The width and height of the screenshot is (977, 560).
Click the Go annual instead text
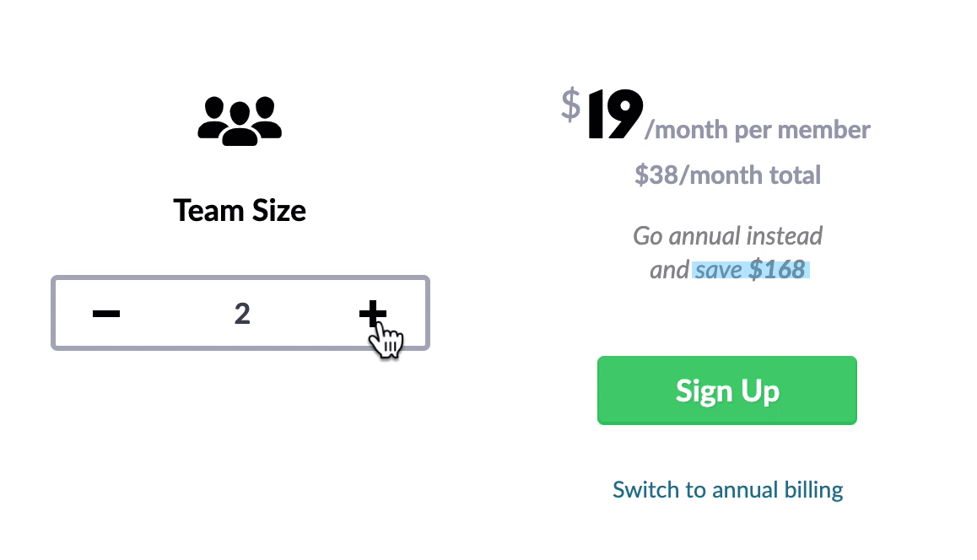click(727, 236)
